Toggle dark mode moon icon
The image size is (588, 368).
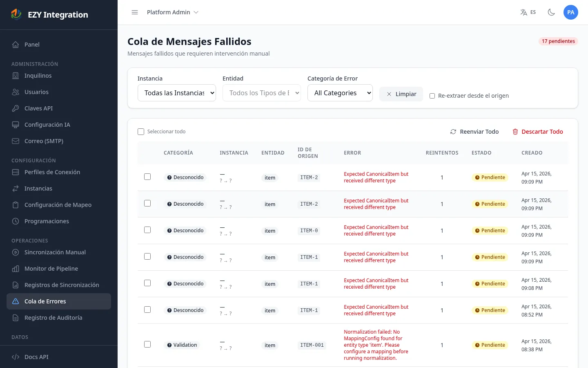551,12
